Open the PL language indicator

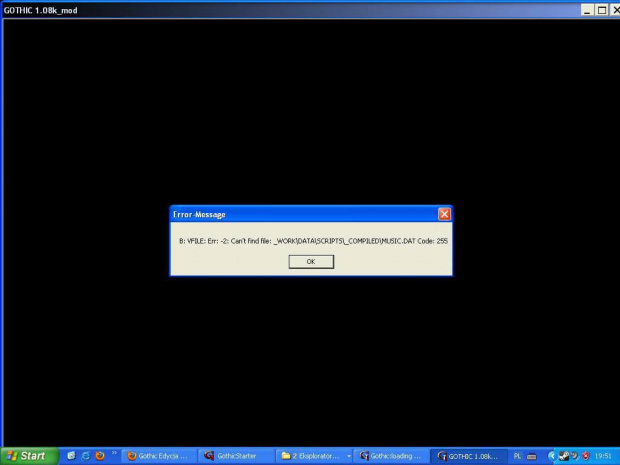point(517,456)
